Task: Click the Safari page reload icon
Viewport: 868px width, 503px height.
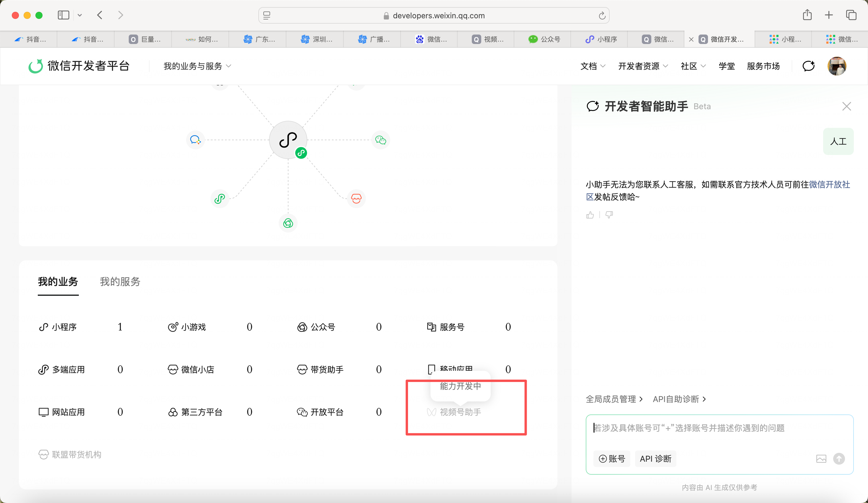Action: click(x=602, y=15)
